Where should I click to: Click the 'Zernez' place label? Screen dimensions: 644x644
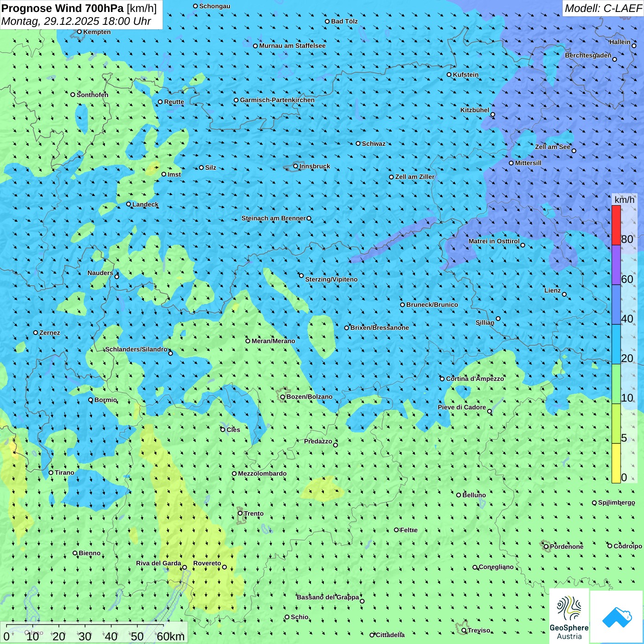(50, 333)
